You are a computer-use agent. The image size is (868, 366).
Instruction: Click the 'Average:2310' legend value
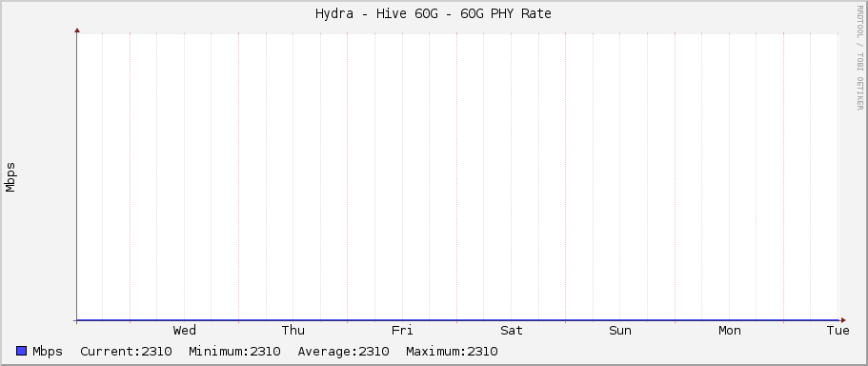point(343,351)
